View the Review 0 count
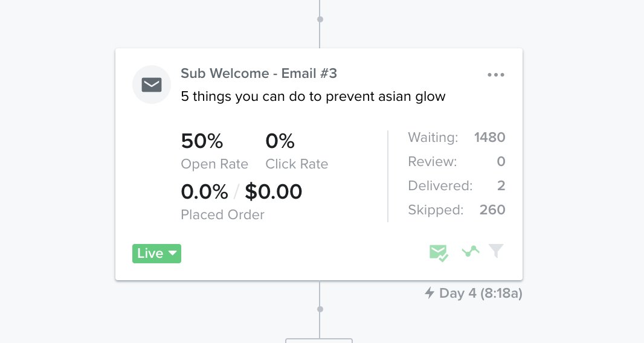This screenshot has height=343, width=644. 500,162
